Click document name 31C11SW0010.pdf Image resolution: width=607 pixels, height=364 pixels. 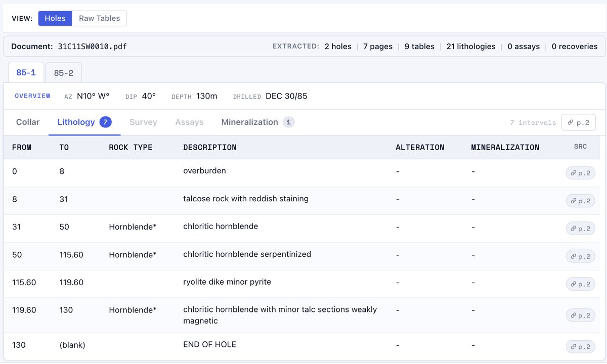point(93,46)
